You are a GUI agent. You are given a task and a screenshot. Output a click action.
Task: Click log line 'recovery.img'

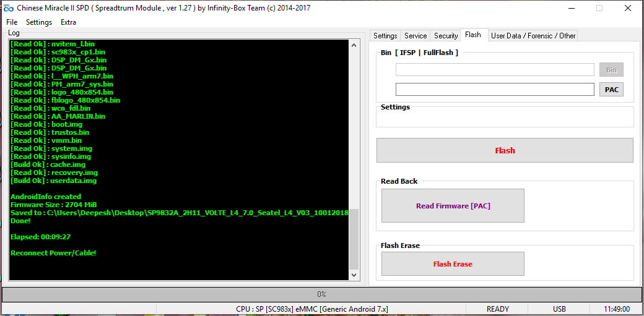[54, 173]
